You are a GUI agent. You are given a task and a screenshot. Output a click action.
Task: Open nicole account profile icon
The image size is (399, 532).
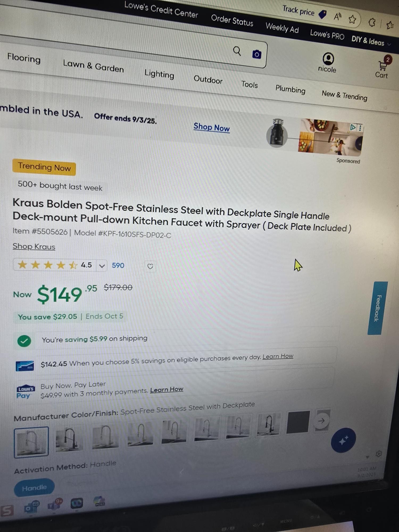point(328,59)
